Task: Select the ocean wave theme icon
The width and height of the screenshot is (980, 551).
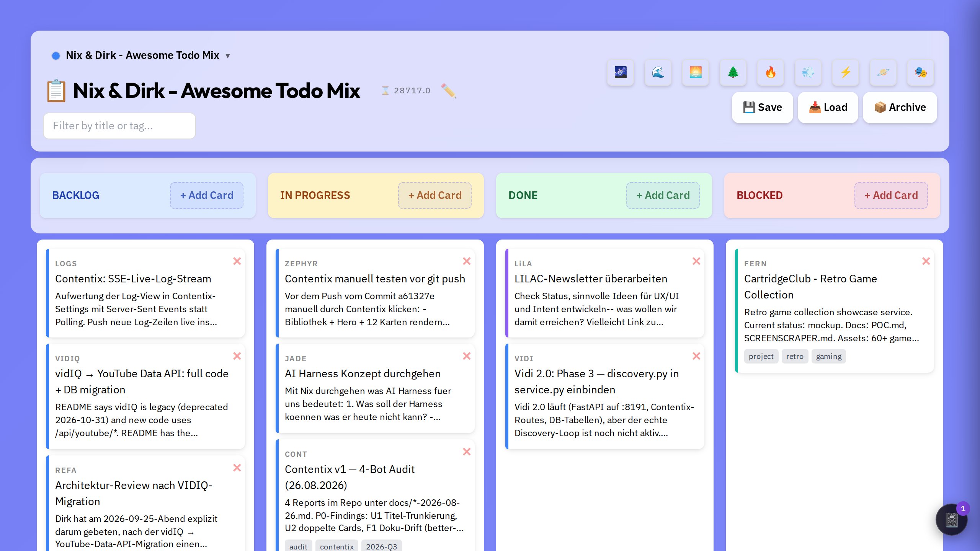Action: pyautogui.click(x=658, y=72)
